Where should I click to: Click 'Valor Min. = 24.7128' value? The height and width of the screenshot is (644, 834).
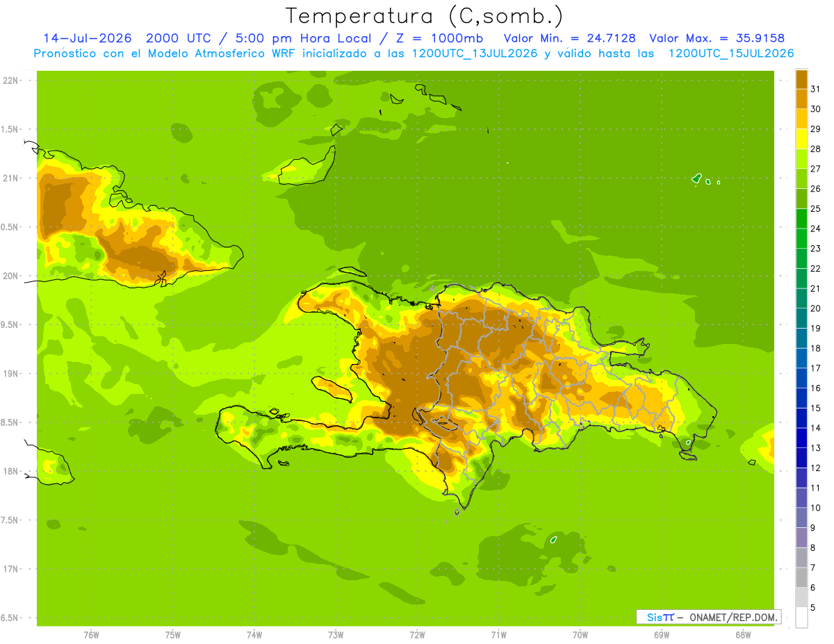[569, 38]
